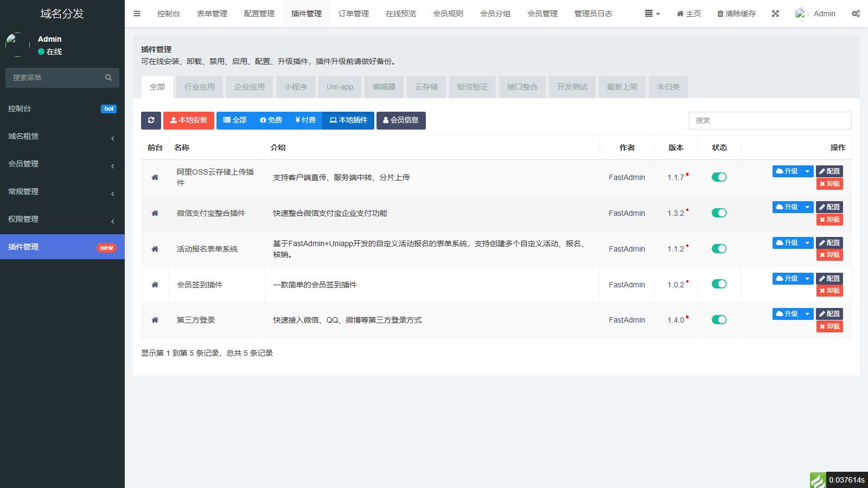Click the search magnifier icon in sidebar
The width and height of the screenshot is (868, 488).
[x=108, y=78]
